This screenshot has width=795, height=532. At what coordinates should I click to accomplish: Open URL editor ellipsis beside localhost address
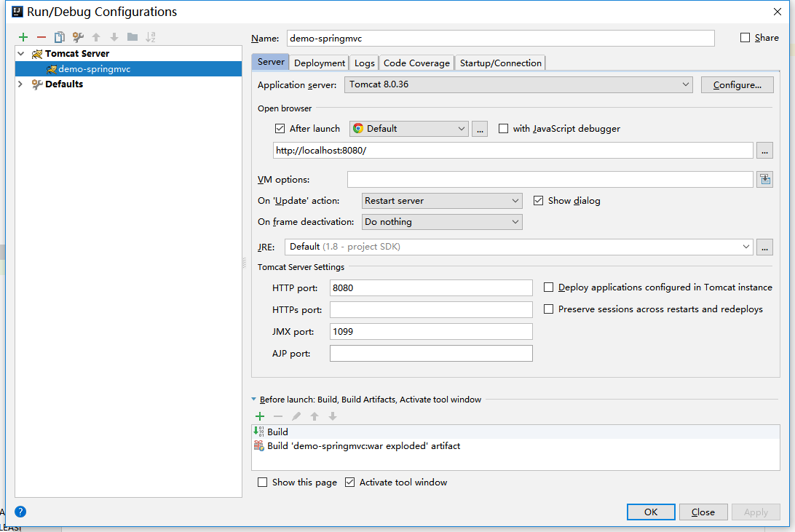coord(764,151)
